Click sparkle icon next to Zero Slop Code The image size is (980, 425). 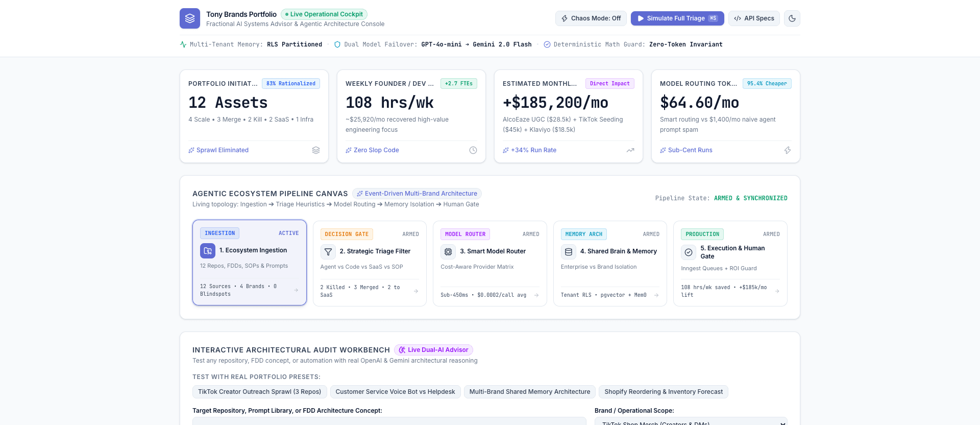[x=349, y=150]
